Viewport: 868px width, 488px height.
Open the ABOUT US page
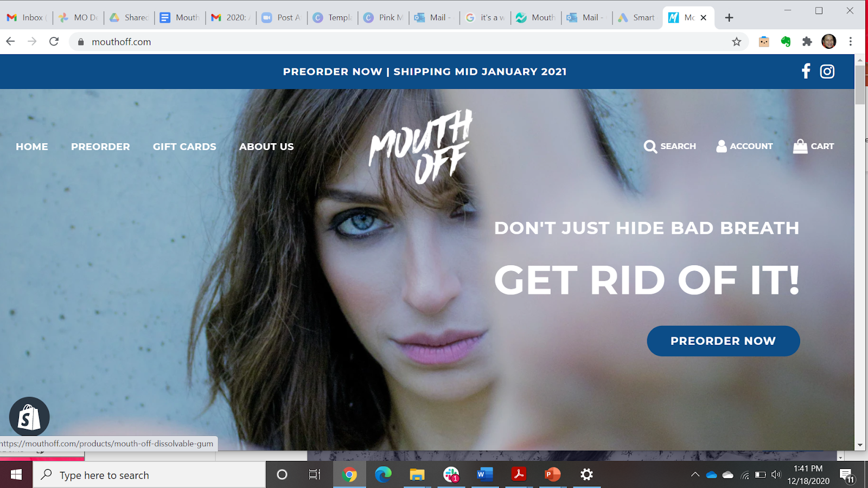(266, 146)
